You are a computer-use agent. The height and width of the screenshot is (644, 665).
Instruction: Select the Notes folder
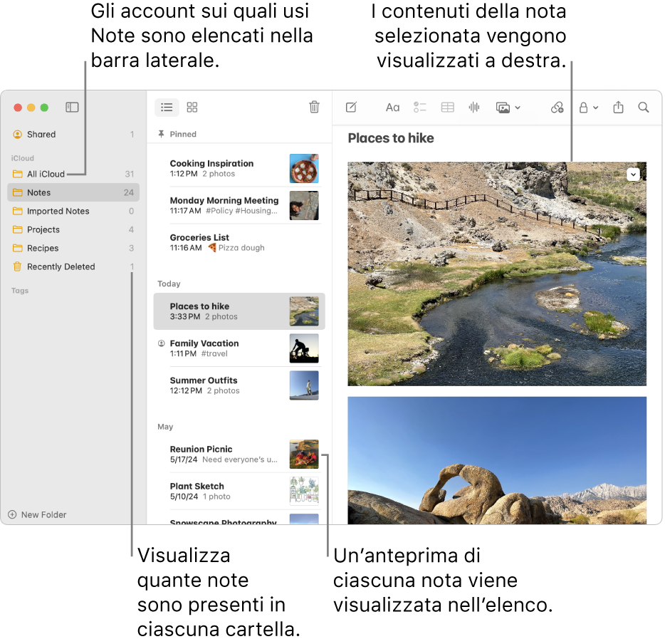click(x=73, y=192)
